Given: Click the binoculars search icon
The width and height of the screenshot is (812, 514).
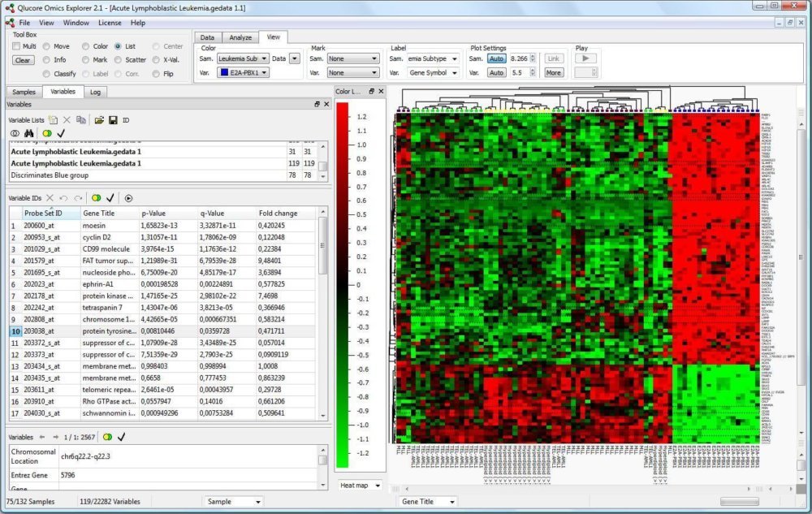Looking at the screenshot, I should (x=28, y=133).
